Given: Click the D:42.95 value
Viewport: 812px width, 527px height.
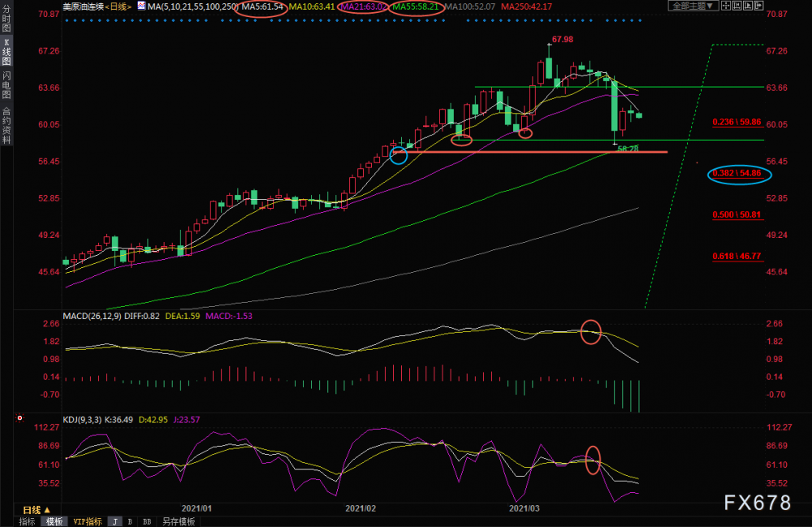Looking at the screenshot, I should (153, 420).
